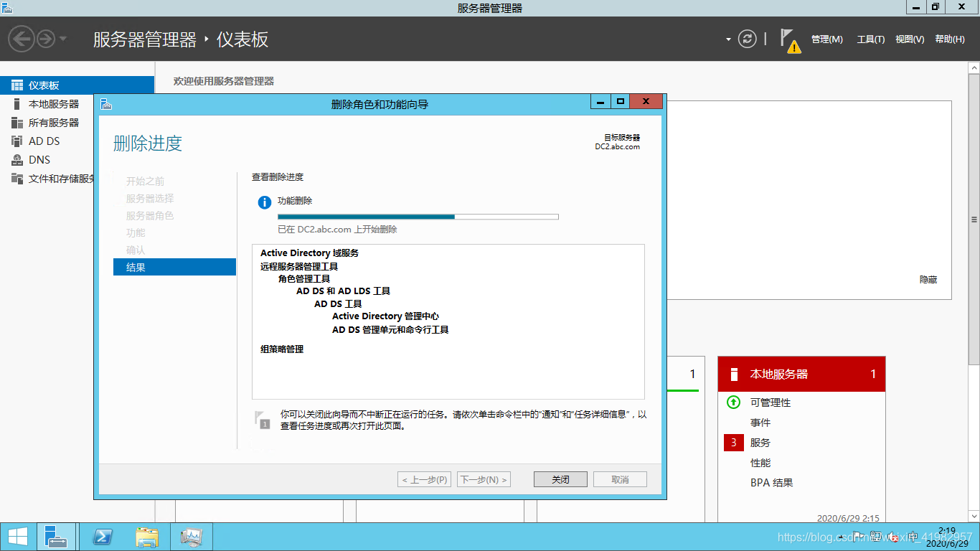
Task: Click the wizard title bar icon
Action: coord(106,104)
